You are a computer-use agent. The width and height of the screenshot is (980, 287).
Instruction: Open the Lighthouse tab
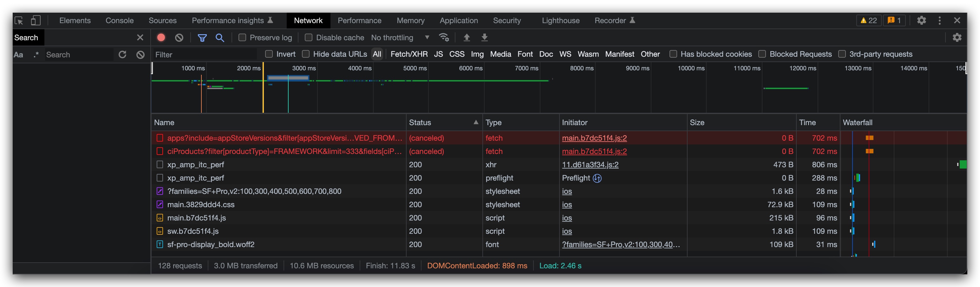point(560,21)
